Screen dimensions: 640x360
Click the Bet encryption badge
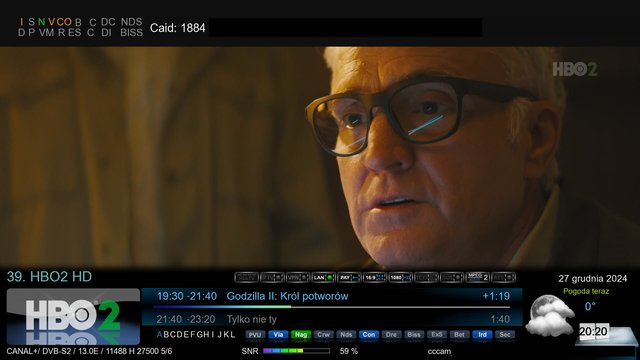tap(459, 335)
